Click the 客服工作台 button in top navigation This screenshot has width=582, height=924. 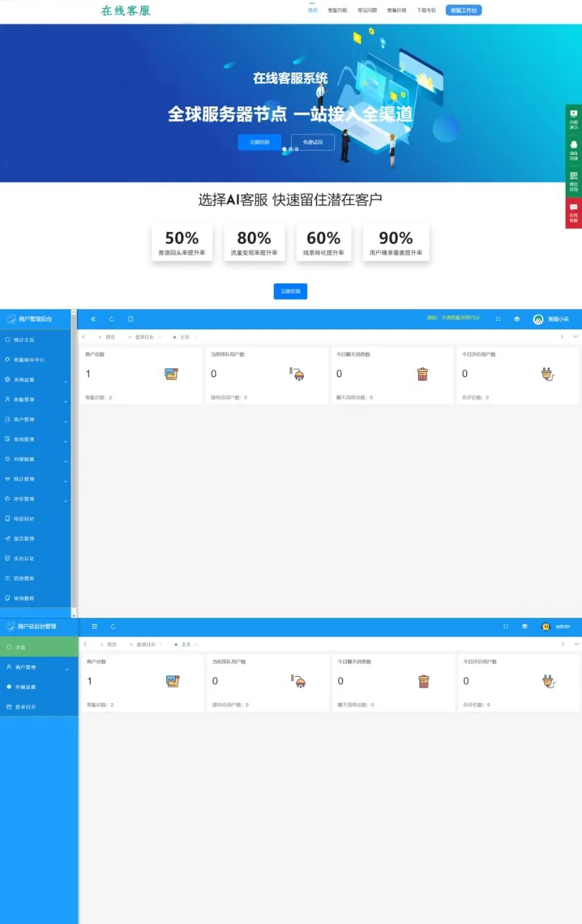pyautogui.click(x=463, y=10)
